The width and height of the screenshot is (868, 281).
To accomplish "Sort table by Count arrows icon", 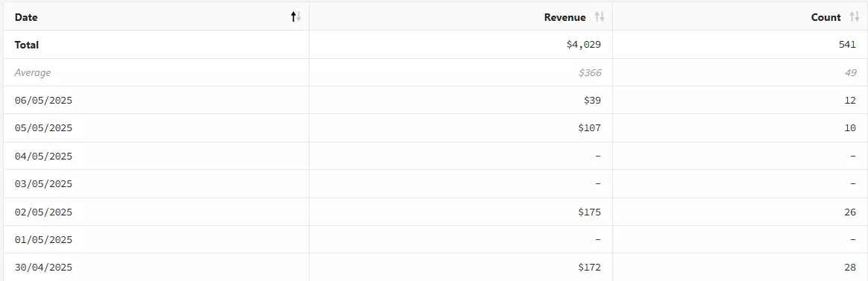I will 855,17.
